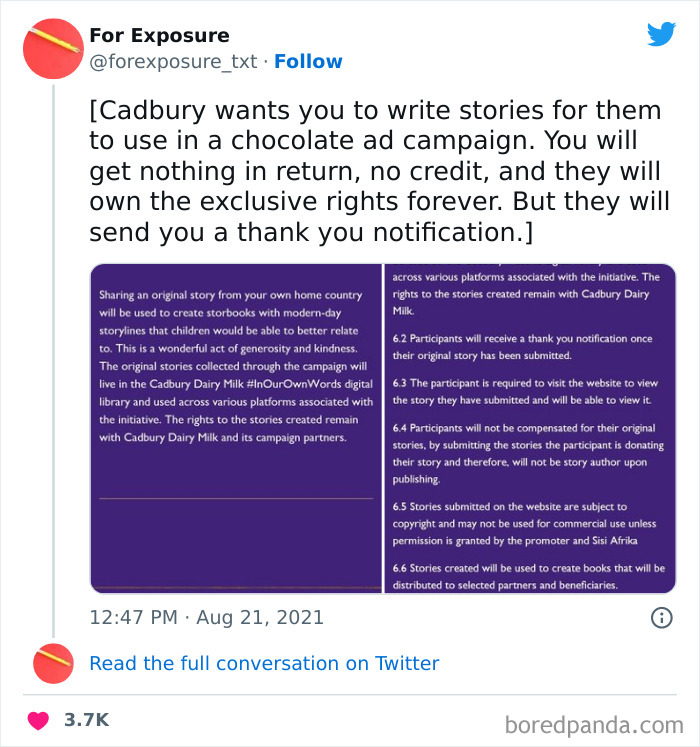Open the @forexposure_txt handle
The height and width of the screenshot is (747, 700).
173,62
